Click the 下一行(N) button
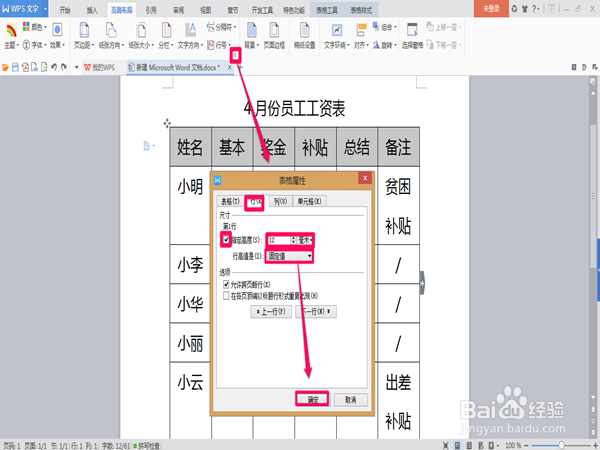The height and width of the screenshot is (450, 600). pyautogui.click(x=316, y=311)
